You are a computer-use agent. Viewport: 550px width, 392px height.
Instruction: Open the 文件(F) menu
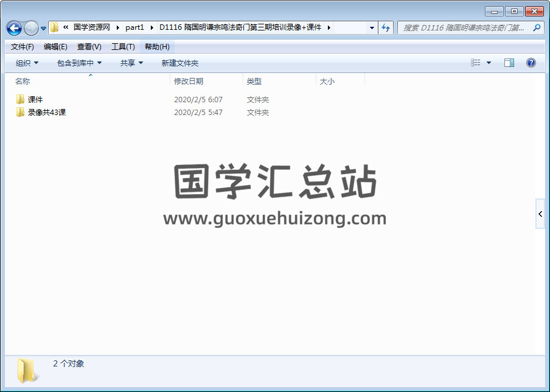pos(23,47)
